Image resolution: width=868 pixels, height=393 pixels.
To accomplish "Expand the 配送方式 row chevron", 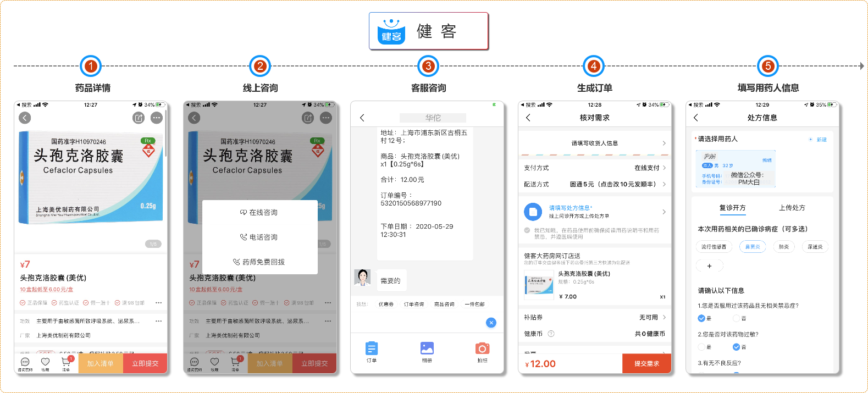I will click(x=664, y=184).
